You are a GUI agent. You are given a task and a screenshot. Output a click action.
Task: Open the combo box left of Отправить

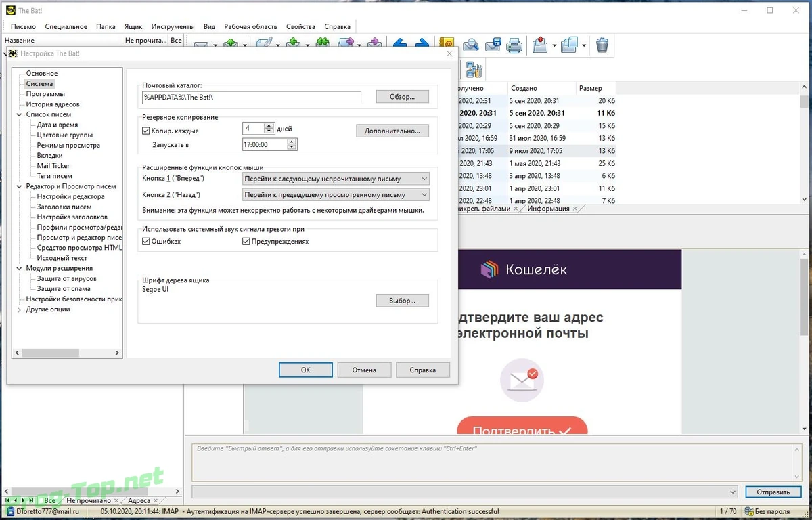click(x=465, y=492)
